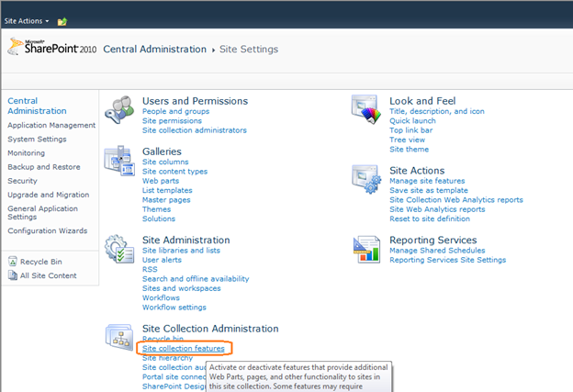Open Manage Shared Schedules link
Image resolution: width=573 pixels, height=392 pixels.
pyautogui.click(x=437, y=251)
